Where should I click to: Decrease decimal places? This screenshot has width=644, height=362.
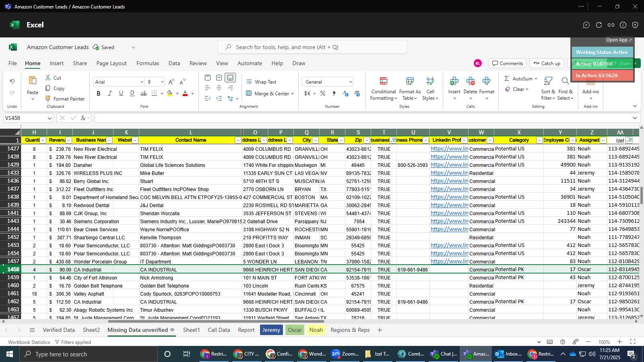(357, 93)
